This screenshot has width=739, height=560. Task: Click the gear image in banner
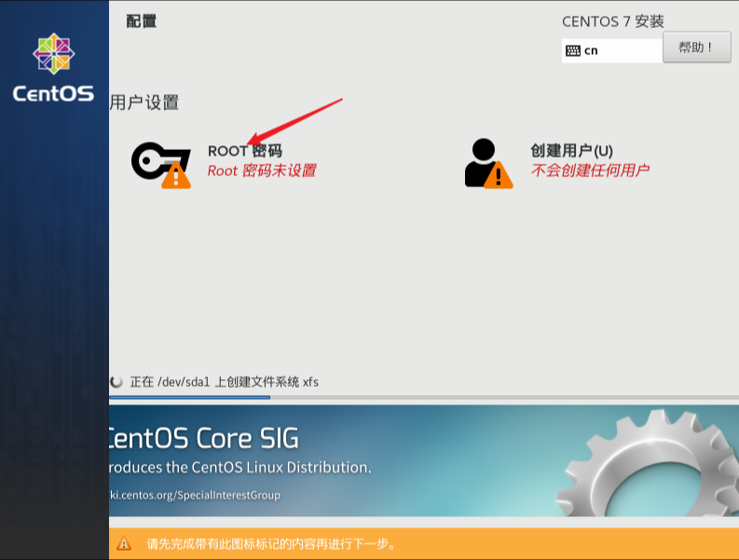tap(648, 462)
